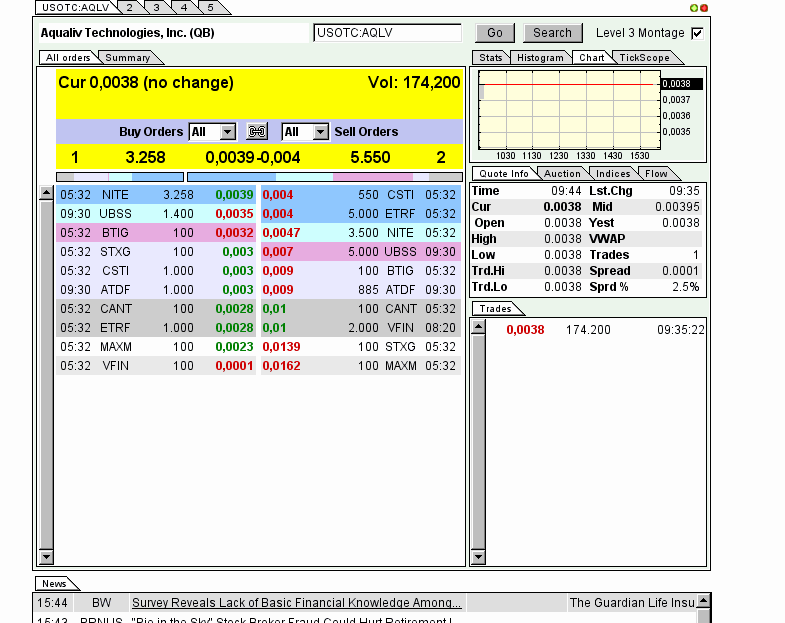Open the TickScope tab
The height and width of the screenshot is (623, 785).
click(x=645, y=58)
